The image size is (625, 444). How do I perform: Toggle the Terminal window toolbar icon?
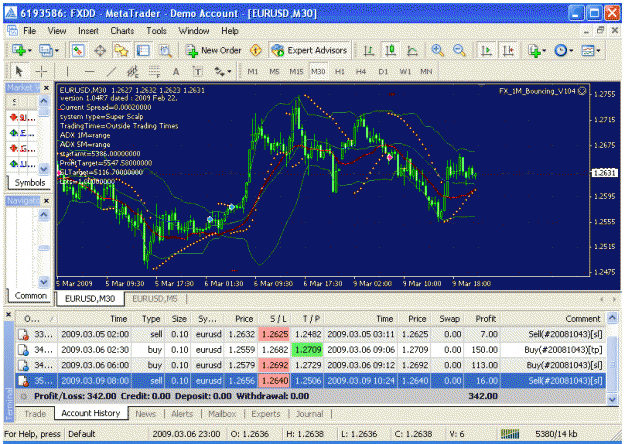[143, 51]
